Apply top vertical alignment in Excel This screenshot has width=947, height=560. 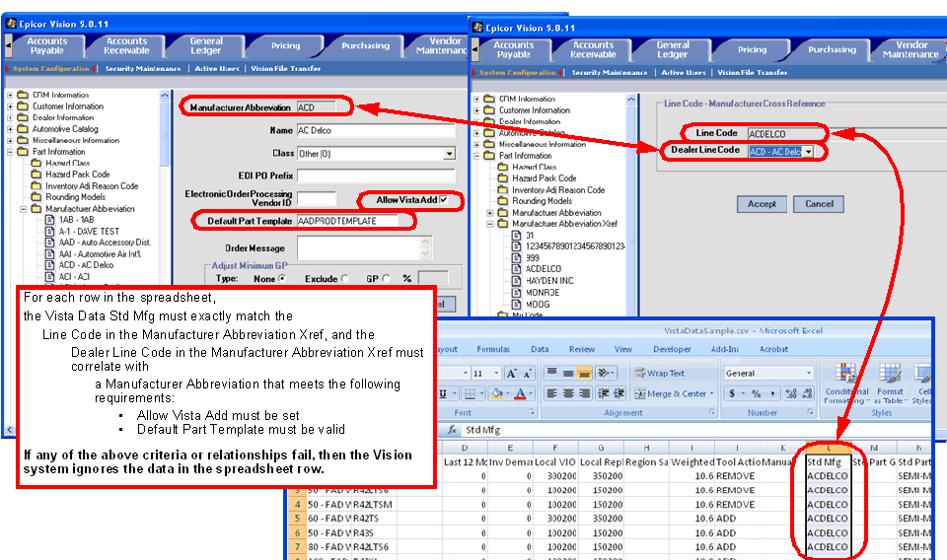tap(552, 373)
